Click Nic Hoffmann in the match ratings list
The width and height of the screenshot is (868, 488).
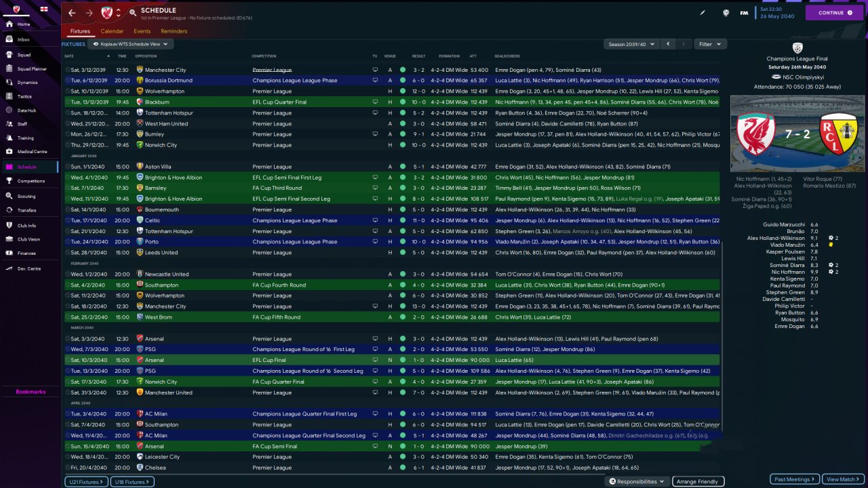[x=788, y=272]
